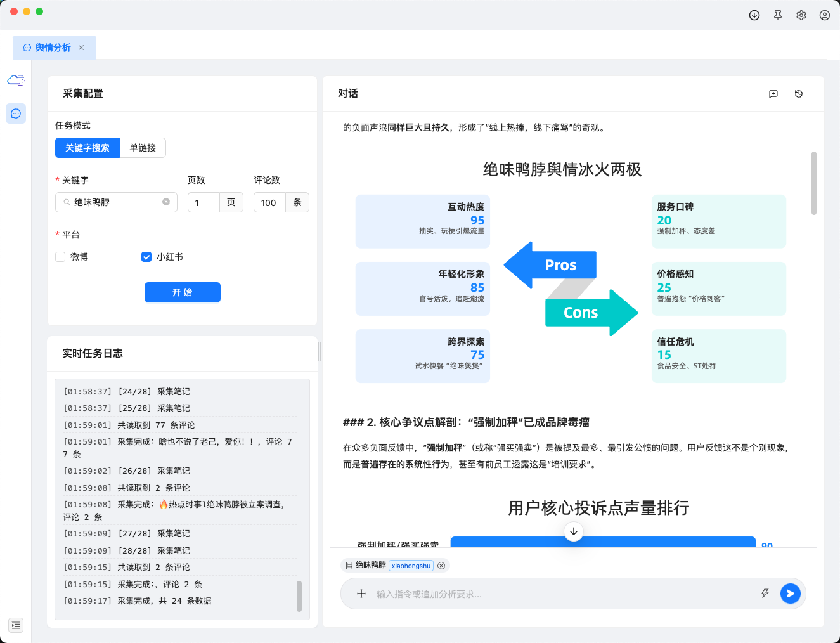
Task: Click the scroll-down arrow over the chat content
Action: [x=574, y=532]
